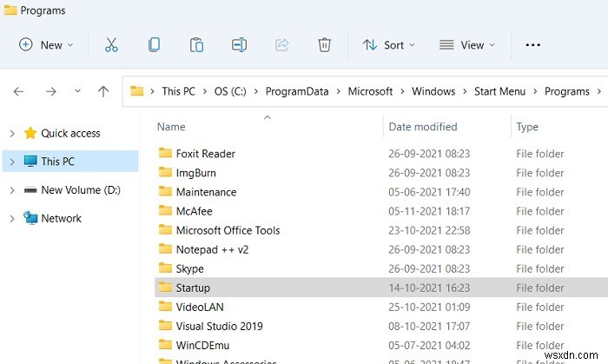This screenshot has width=608, height=364.
Task: Click the McAfee folder name
Action: coord(195,211)
